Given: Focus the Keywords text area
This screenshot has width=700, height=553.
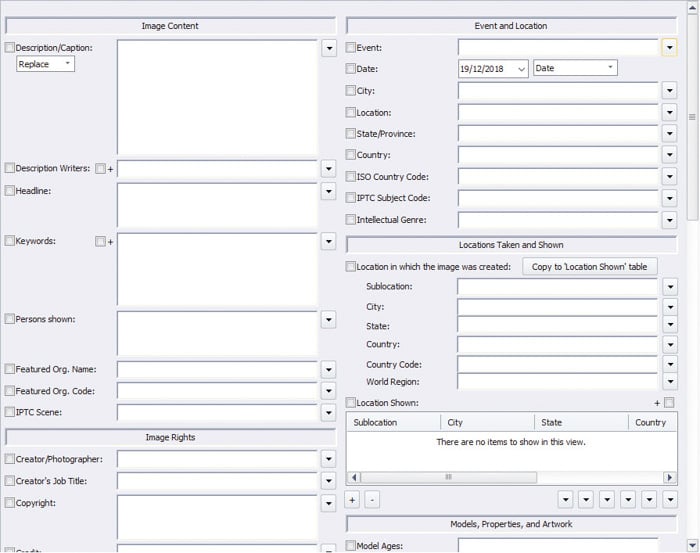Looking at the screenshot, I should (217, 270).
